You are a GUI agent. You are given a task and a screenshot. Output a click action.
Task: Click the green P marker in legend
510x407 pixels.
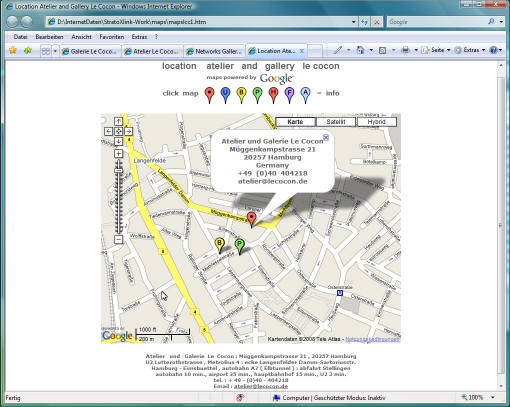point(257,95)
